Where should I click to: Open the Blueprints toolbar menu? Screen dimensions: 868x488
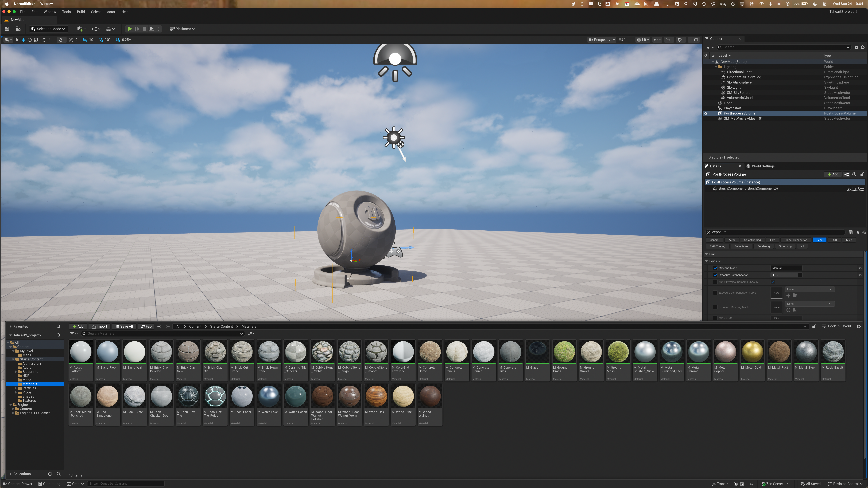point(96,29)
